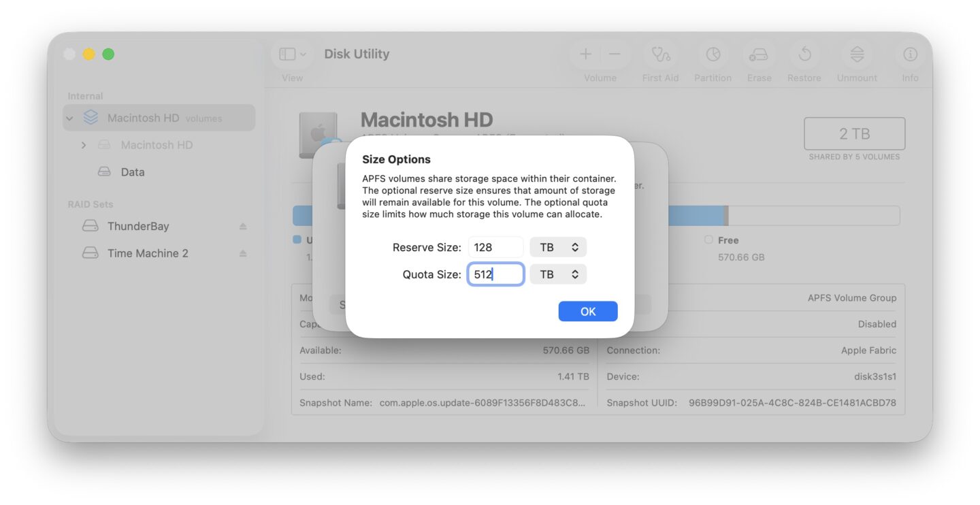Open the View options menu
Image resolution: width=980 pixels, height=505 pixels.
click(x=292, y=54)
